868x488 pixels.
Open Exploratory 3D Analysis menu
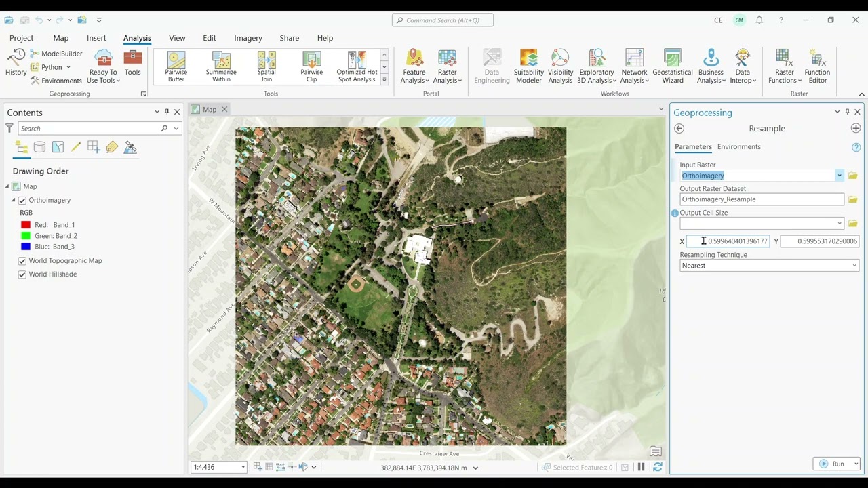pos(597,66)
